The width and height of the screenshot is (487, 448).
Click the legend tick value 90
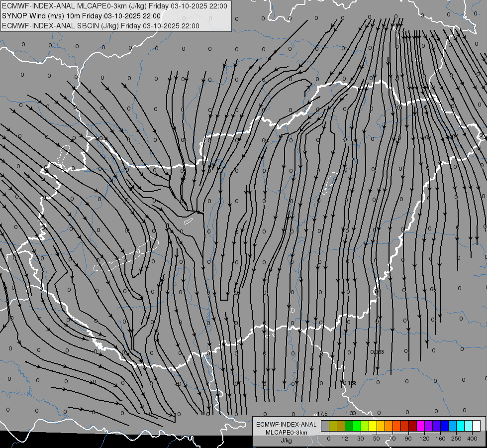click(x=408, y=439)
